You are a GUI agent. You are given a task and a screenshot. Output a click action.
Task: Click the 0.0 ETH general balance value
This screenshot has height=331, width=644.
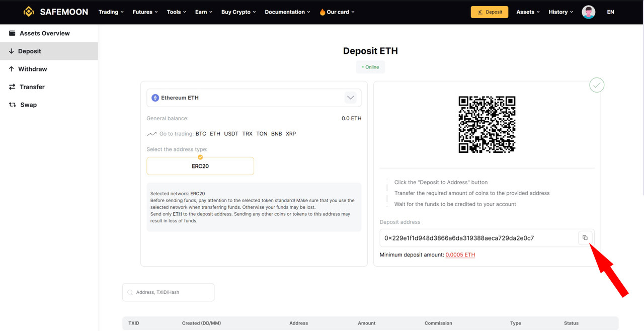(x=351, y=119)
